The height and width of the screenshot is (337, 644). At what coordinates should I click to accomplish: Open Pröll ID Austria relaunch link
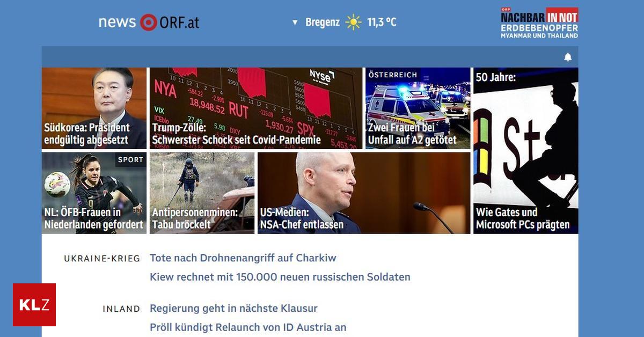pyautogui.click(x=248, y=327)
